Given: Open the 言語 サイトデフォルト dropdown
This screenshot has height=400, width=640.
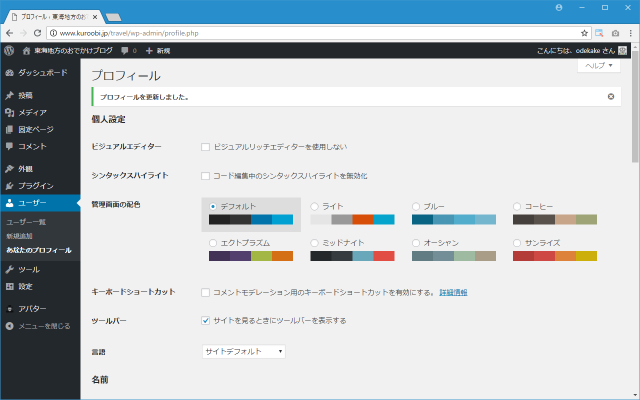Looking at the screenshot, I should 244,352.
